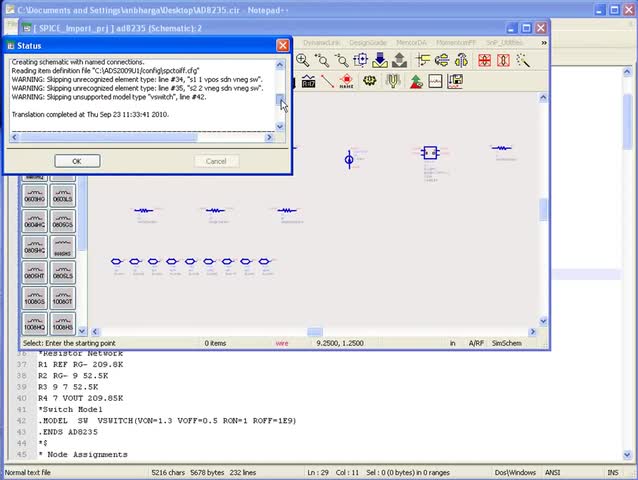Click Cancel in the Status dialog
638x480 pixels.
tap(216, 161)
